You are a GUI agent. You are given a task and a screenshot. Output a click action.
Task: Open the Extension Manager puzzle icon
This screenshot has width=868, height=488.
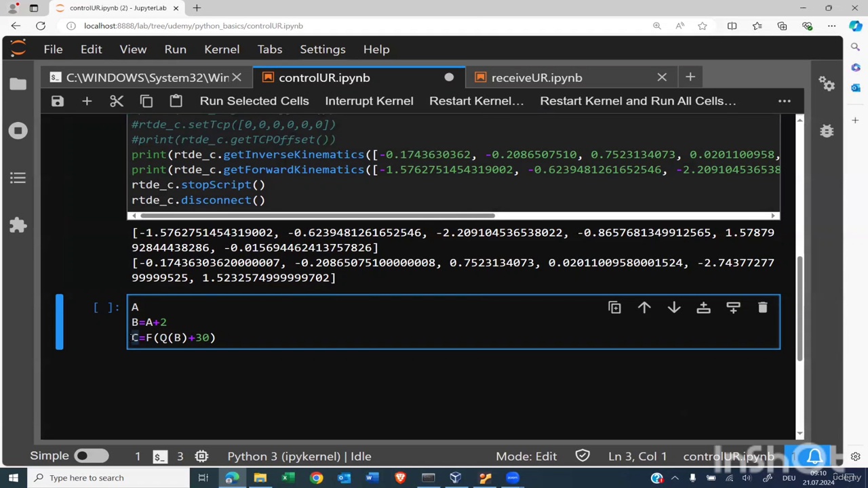(x=18, y=225)
